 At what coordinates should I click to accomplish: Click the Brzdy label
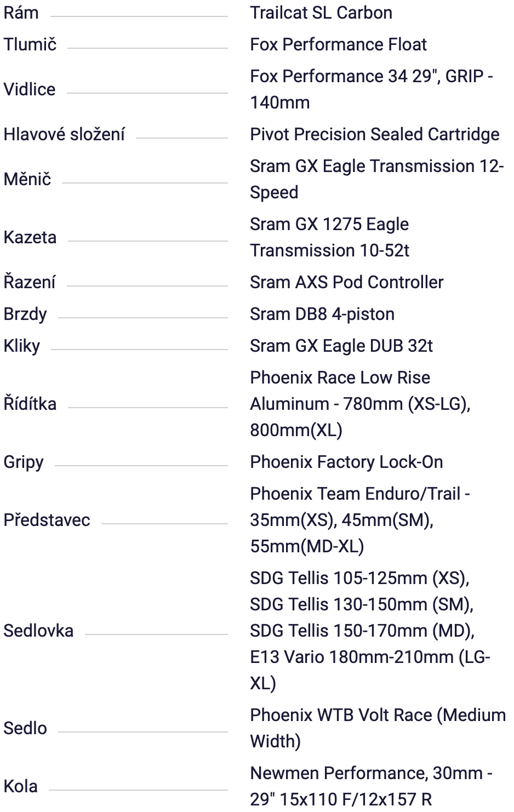click(25, 314)
